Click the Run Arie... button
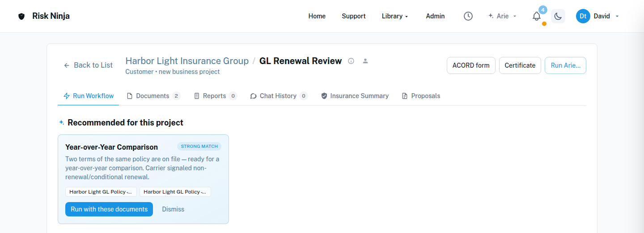The width and height of the screenshot is (644, 233). pyautogui.click(x=565, y=65)
